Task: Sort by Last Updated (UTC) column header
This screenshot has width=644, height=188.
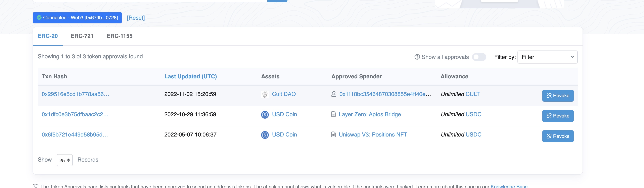Action: click(x=190, y=76)
